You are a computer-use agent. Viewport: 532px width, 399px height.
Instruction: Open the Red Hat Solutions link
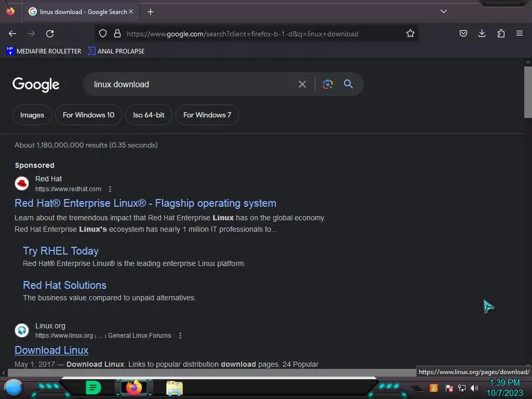[64, 285]
